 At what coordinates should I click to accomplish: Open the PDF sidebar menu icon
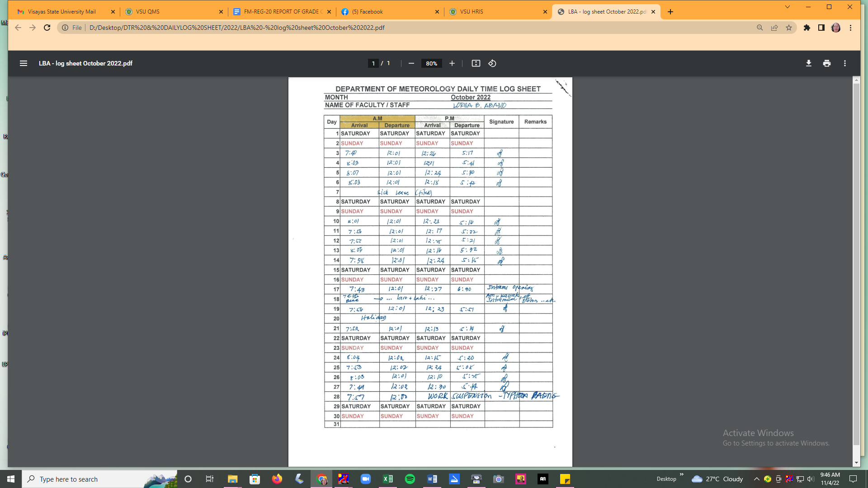pos(24,63)
